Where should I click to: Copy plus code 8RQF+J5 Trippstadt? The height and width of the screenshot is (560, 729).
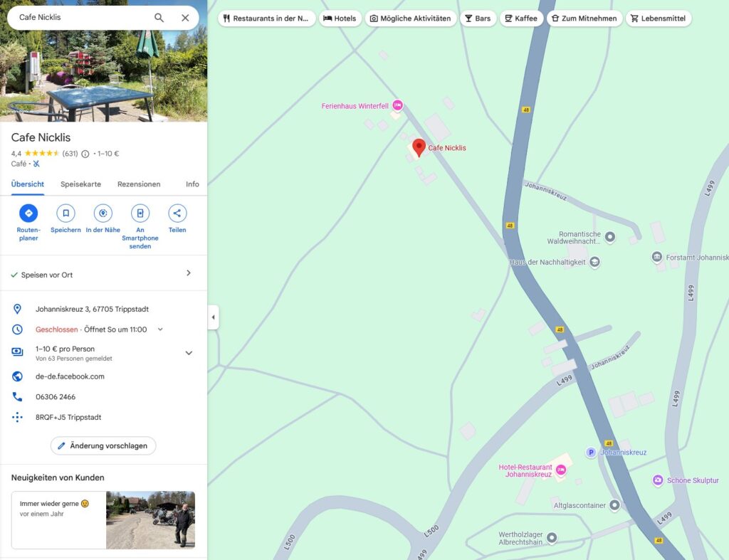tap(68, 417)
